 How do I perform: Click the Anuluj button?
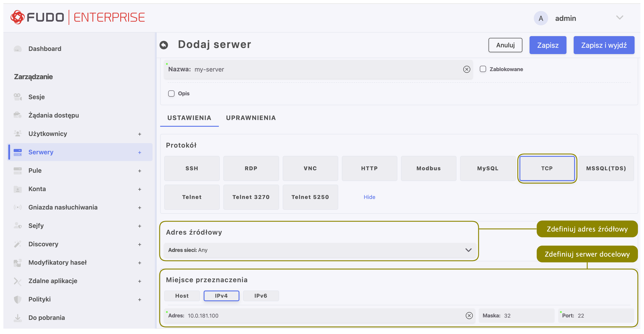[x=505, y=45]
